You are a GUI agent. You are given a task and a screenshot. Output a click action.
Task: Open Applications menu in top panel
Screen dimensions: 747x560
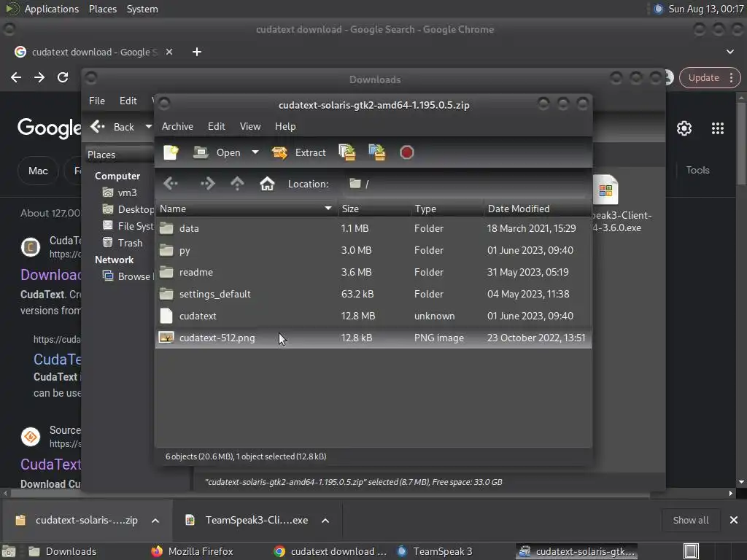tap(52, 9)
